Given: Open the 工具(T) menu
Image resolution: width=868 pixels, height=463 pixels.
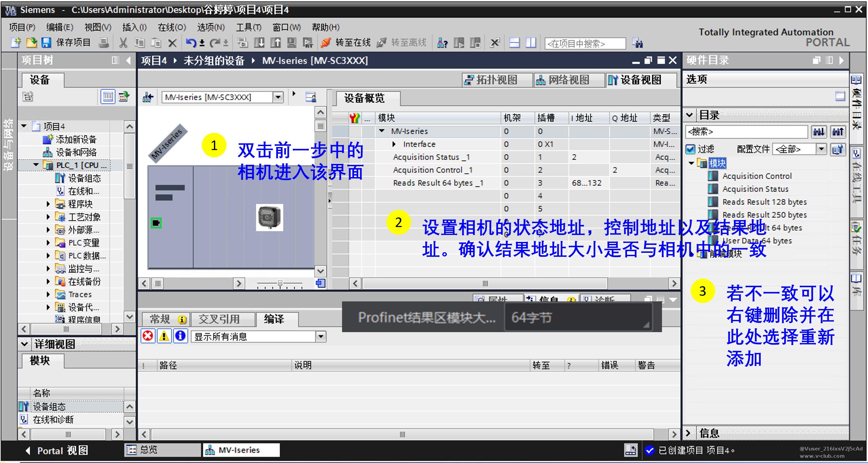Looking at the screenshot, I should [249, 27].
